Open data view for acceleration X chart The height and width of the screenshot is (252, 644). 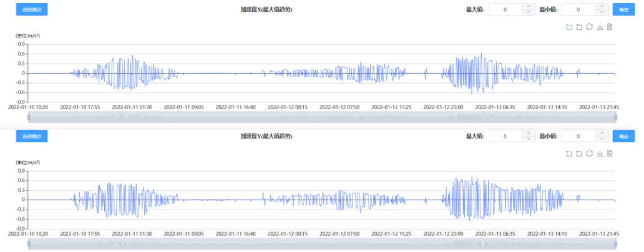610,27
